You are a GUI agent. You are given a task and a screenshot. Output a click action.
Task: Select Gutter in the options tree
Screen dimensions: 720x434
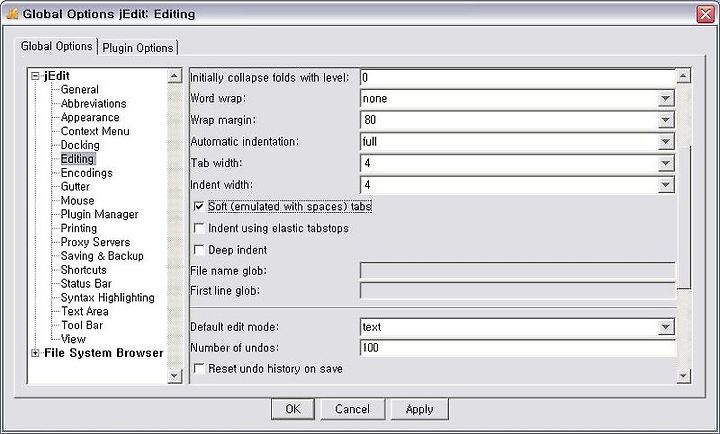pos(75,186)
